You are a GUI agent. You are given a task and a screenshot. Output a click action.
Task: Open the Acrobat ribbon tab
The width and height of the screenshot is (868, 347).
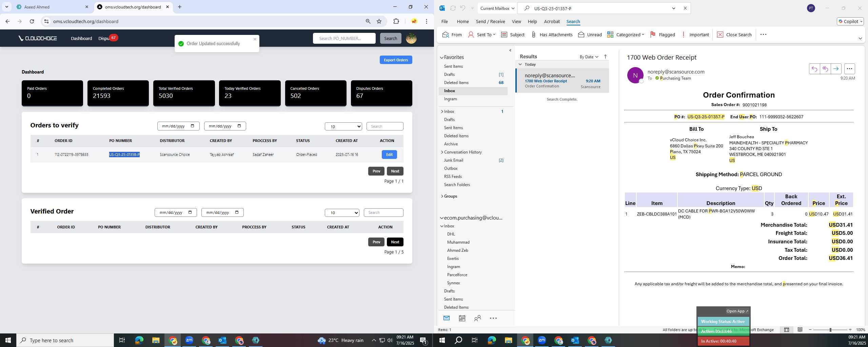click(552, 21)
